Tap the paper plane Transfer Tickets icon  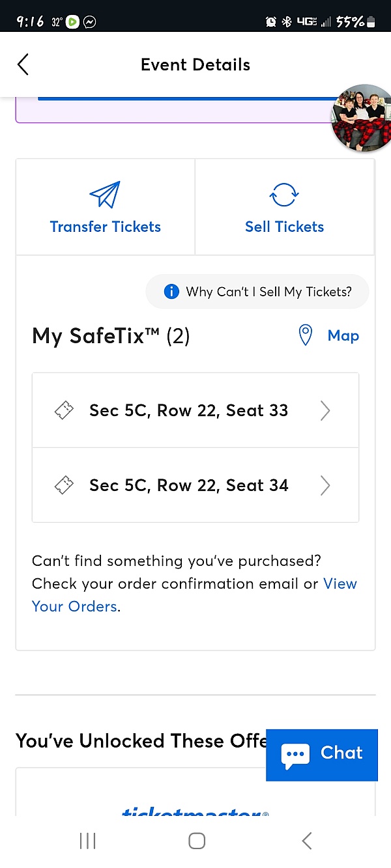click(105, 195)
